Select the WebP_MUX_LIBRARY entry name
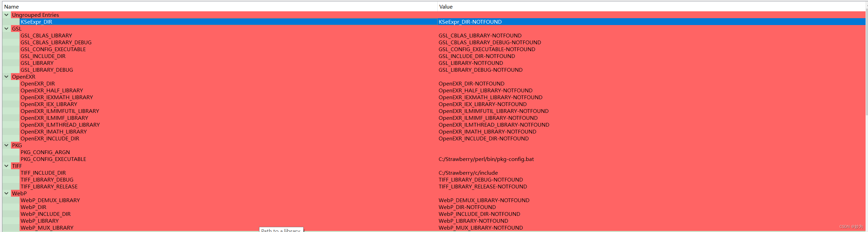Image resolution: width=868 pixels, height=232 pixels. click(47, 228)
